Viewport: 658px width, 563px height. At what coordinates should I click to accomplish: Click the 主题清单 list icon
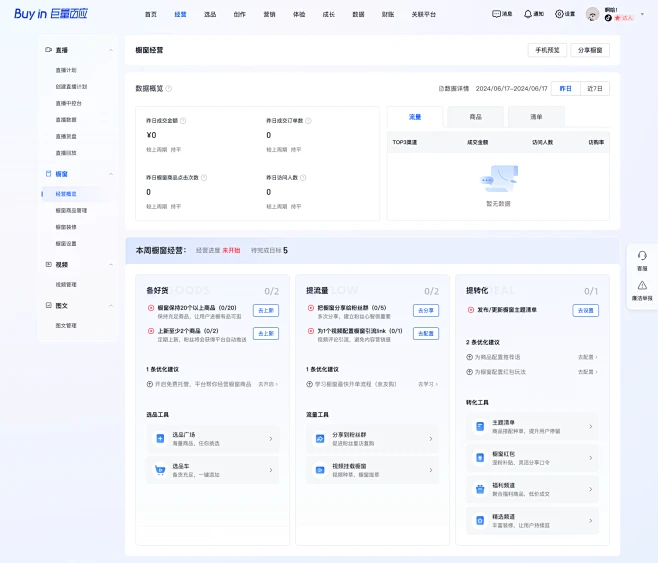point(480,427)
